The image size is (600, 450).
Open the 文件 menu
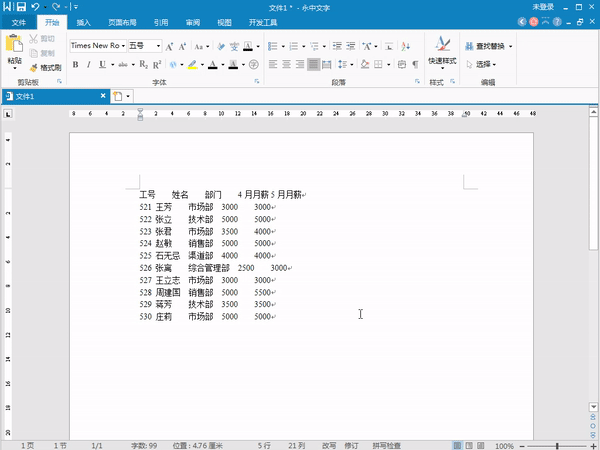point(18,23)
